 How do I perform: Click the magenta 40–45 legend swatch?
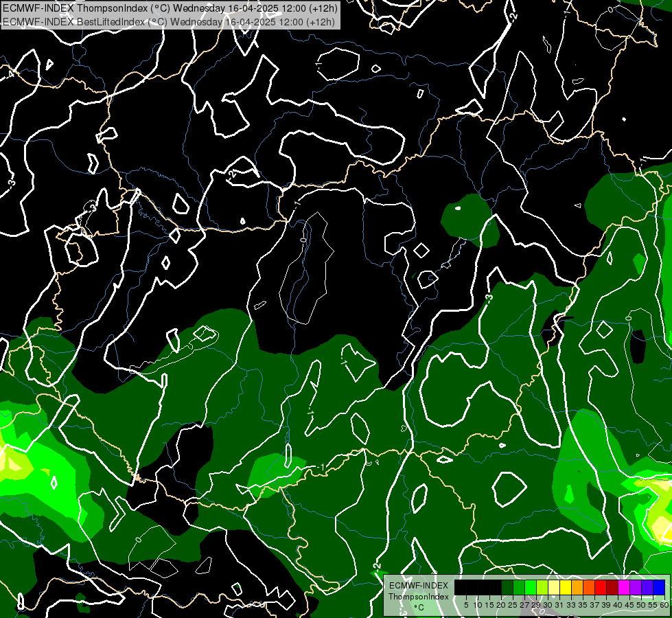pos(624,587)
